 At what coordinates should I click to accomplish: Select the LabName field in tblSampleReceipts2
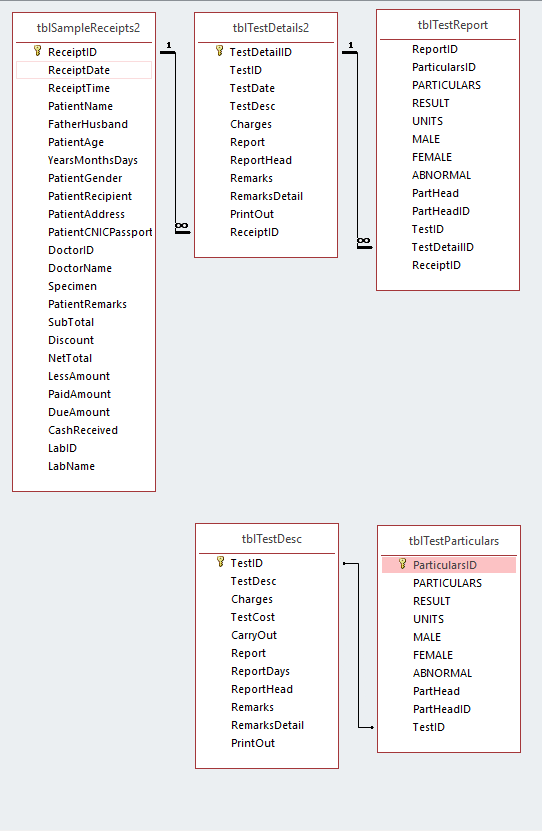coord(71,466)
